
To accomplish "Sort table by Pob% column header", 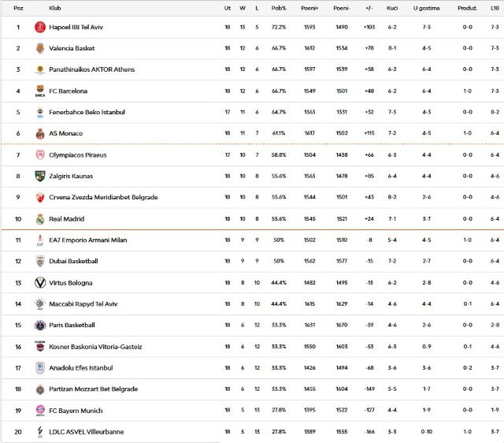I will coord(278,8).
